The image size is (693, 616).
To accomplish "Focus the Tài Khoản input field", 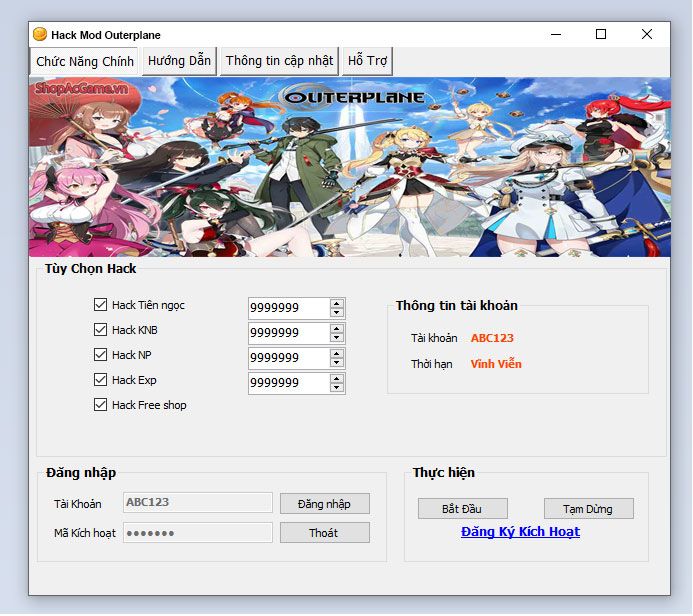I will click(x=198, y=502).
